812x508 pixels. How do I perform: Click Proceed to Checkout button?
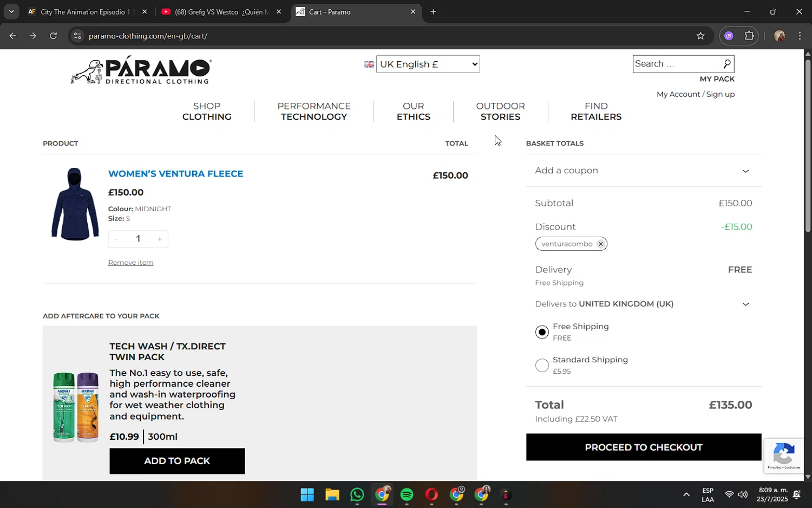click(644, 447)
